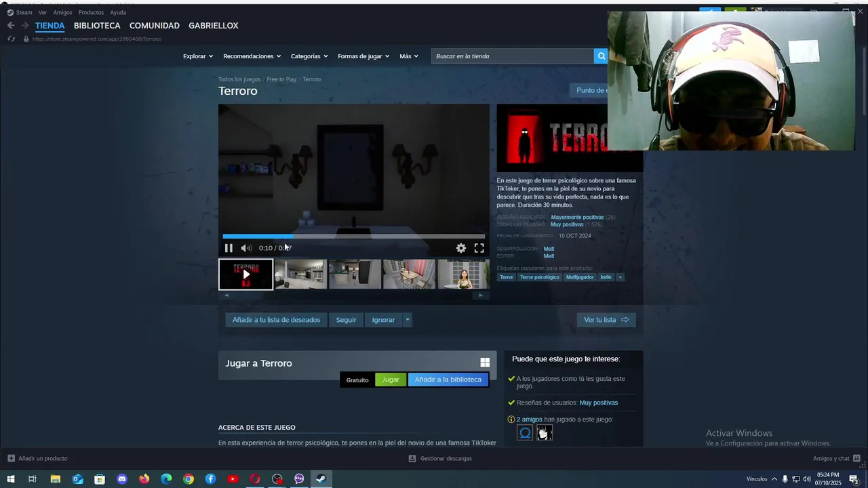Add a tag with plus button

pyautogui.click(x=620, y=277)
